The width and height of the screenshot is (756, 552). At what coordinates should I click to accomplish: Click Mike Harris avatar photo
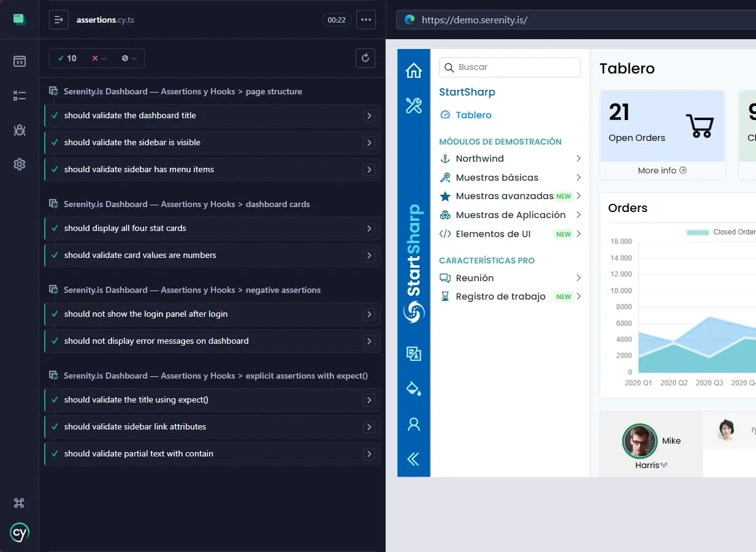(x=640, y=441)
